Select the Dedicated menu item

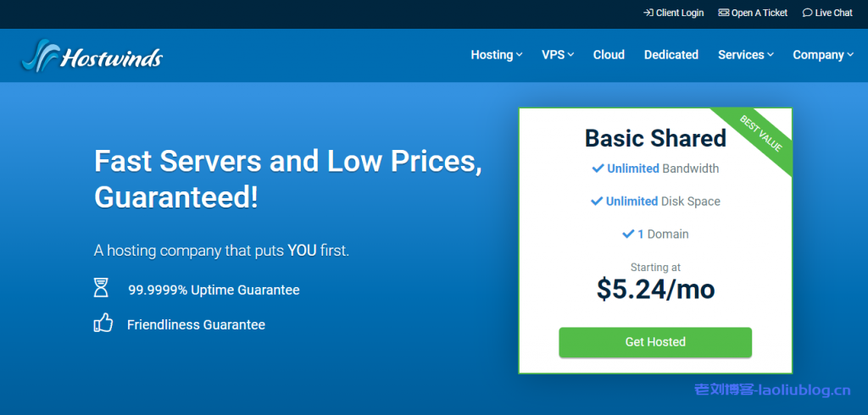(670, 55)
